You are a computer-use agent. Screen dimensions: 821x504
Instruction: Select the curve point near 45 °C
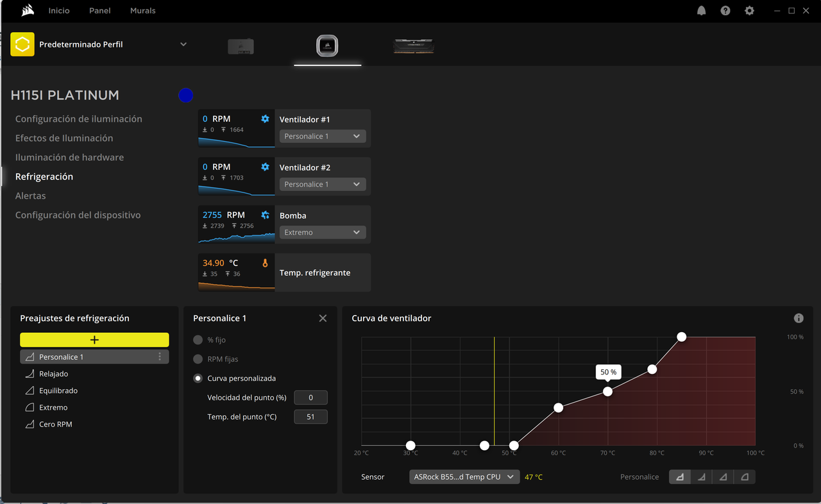tap(485, 446)
